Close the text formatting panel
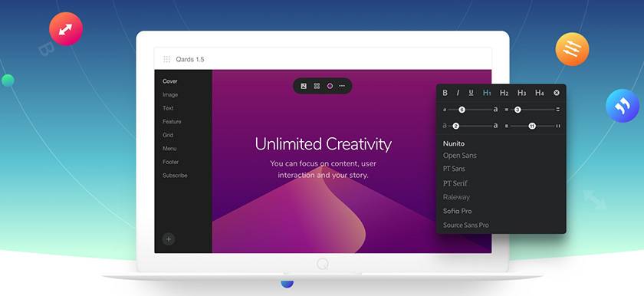The width and height of the screenshot is (644, 296). pyautogui.click(x=557, y=94)
